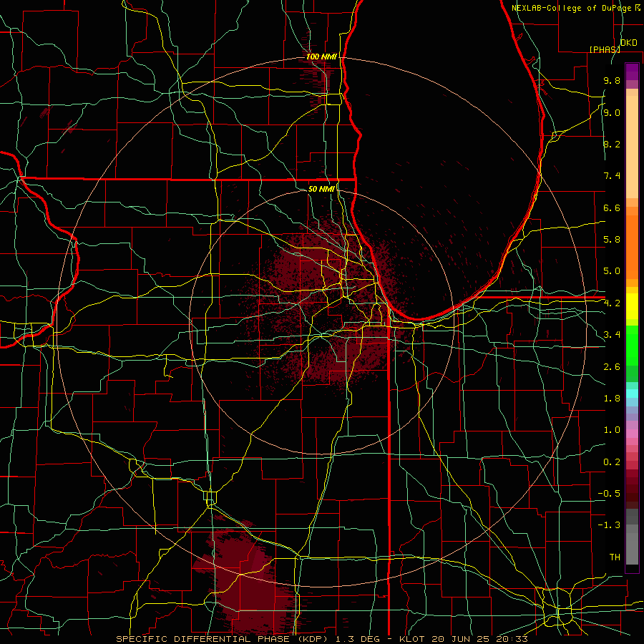The image size is (644, 644).
Task: Pick the pink band of the color bar
Action: tap(632, 434)
